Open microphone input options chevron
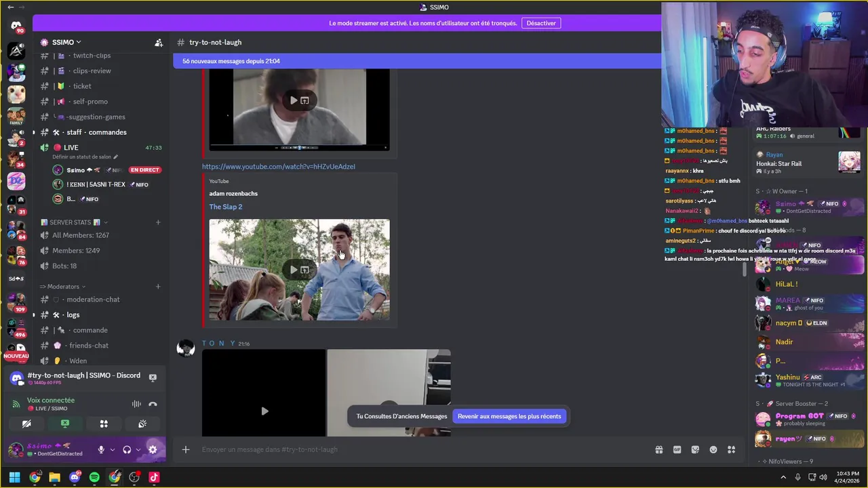 click(x=113, y=449)
